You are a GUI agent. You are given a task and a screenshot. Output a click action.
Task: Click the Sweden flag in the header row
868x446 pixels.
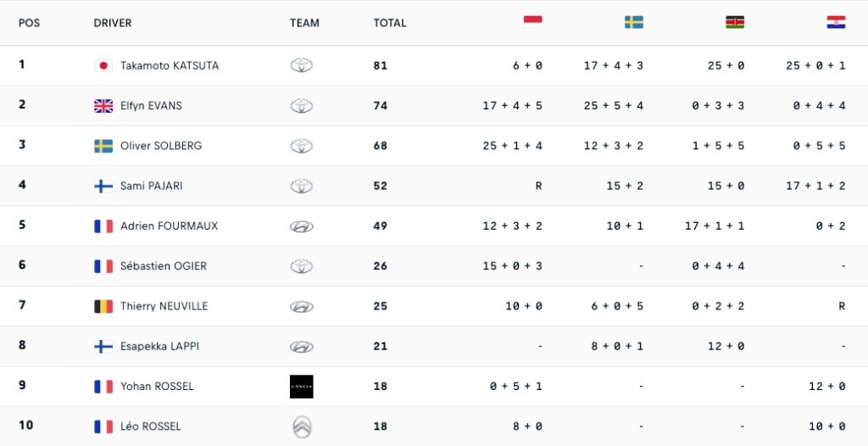(x=634, y=22)
